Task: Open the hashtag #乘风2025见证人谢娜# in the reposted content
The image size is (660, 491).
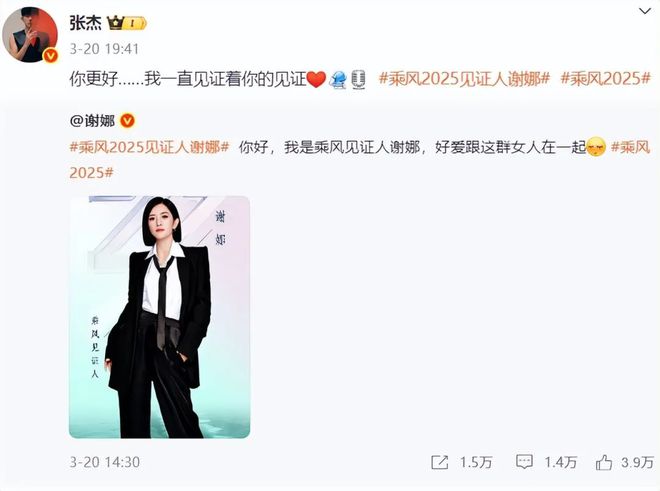Action: coord(149,147)
